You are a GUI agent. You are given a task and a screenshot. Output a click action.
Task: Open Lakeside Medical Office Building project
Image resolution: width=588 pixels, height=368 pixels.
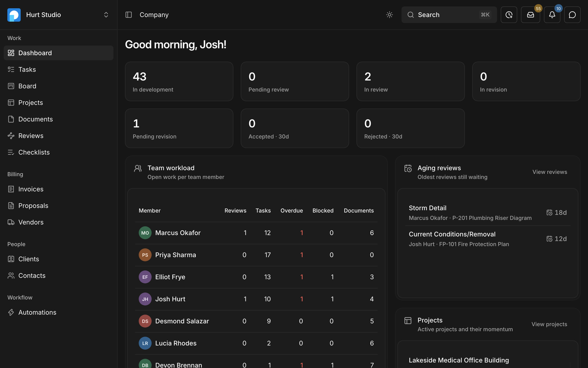[x=459, y=360]
